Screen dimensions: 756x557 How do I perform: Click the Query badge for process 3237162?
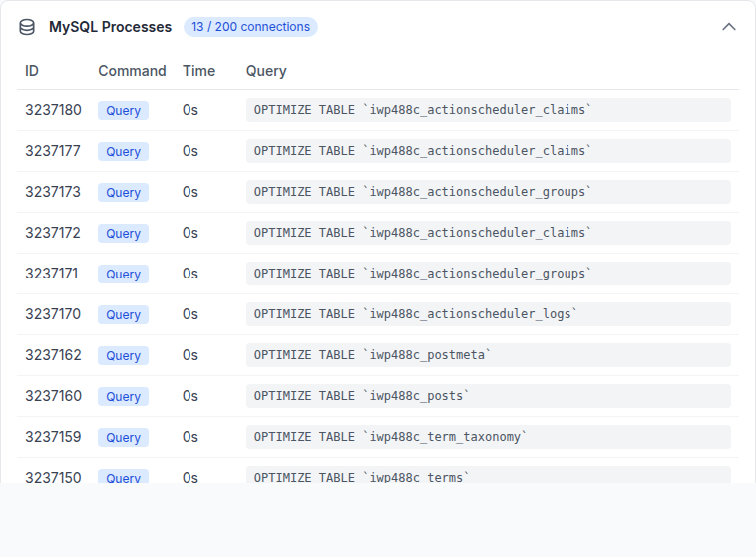click(x=123, y=355)
